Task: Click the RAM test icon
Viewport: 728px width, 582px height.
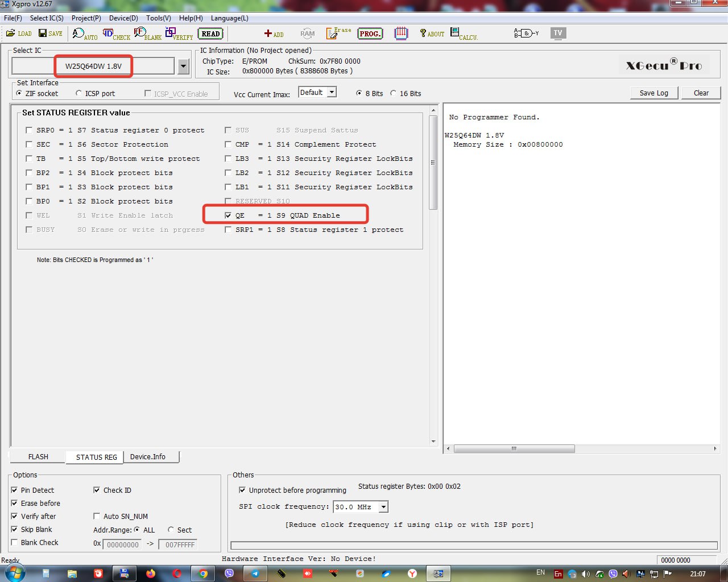Action: tap(308, 34)
